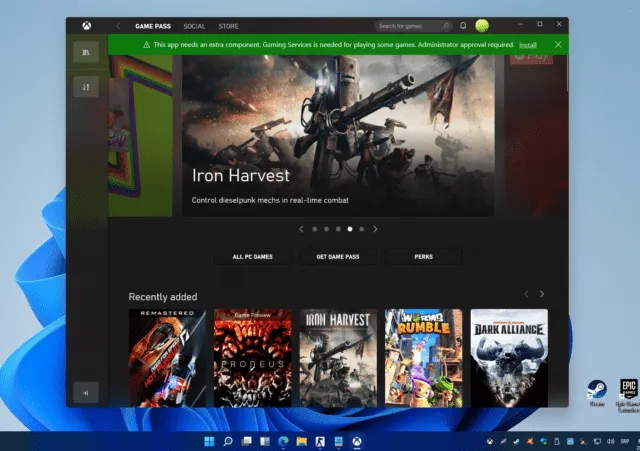Viewport: 640px width, 451px height.
Task: Select the last carousel page dot
Action: point(362,229)
